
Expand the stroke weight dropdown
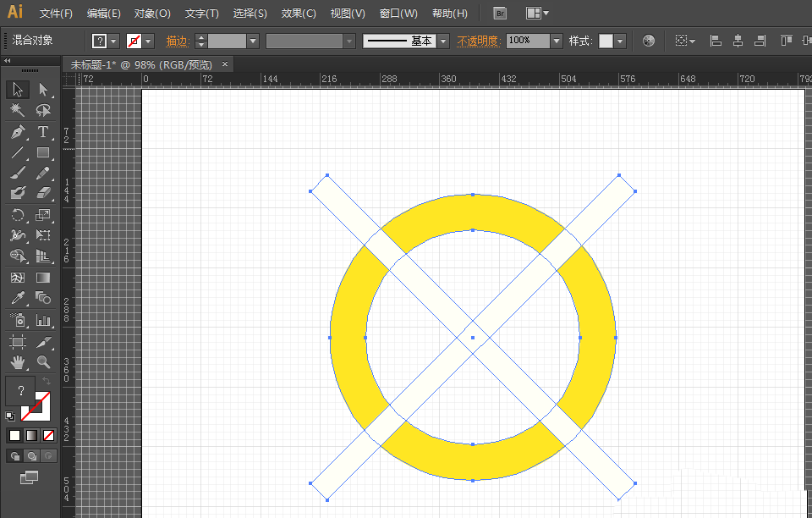point(252,41)
